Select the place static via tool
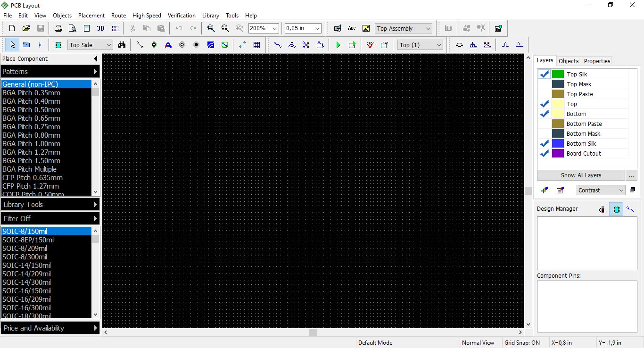Image resolution: width=644 pixels, height=348 pixels. pos(154,45)
